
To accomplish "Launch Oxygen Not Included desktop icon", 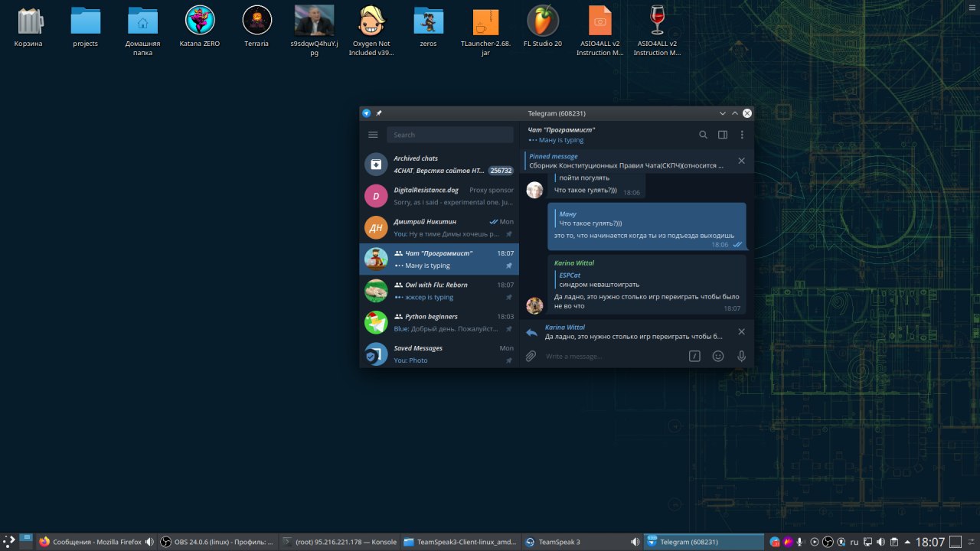I will coord(371,31).
